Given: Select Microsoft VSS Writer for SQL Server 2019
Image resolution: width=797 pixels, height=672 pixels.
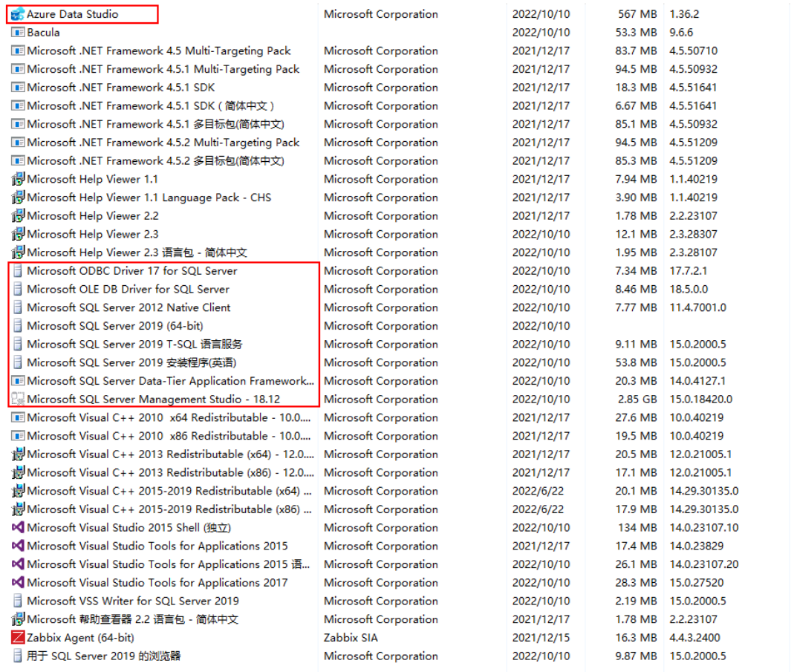Looking at the screenshot, I should (133, 601).
